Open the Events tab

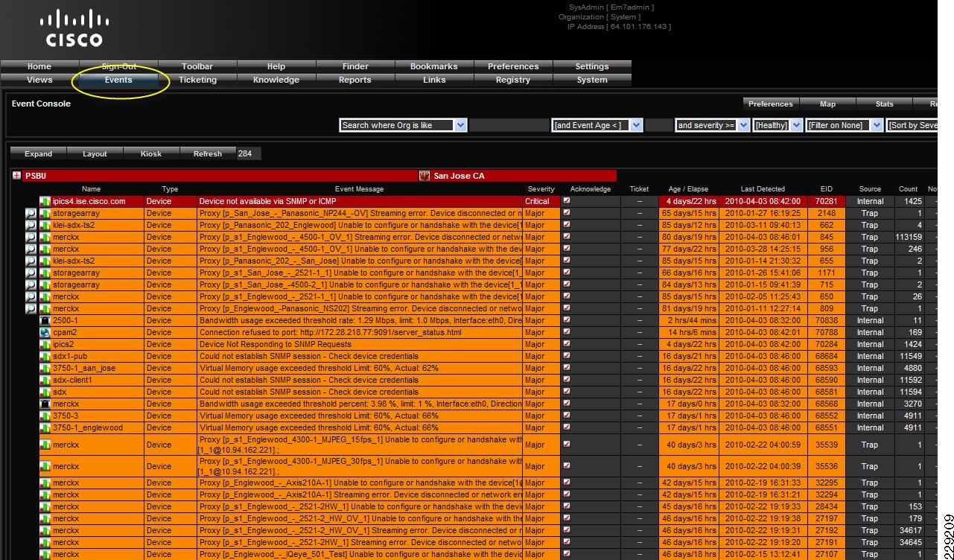pos(118,80)
